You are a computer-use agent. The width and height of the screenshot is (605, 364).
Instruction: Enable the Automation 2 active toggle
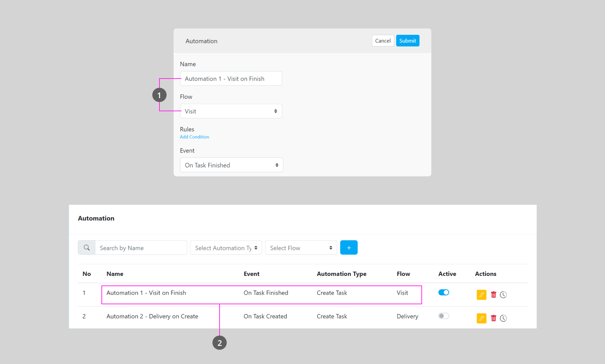[x=443, y=316]
